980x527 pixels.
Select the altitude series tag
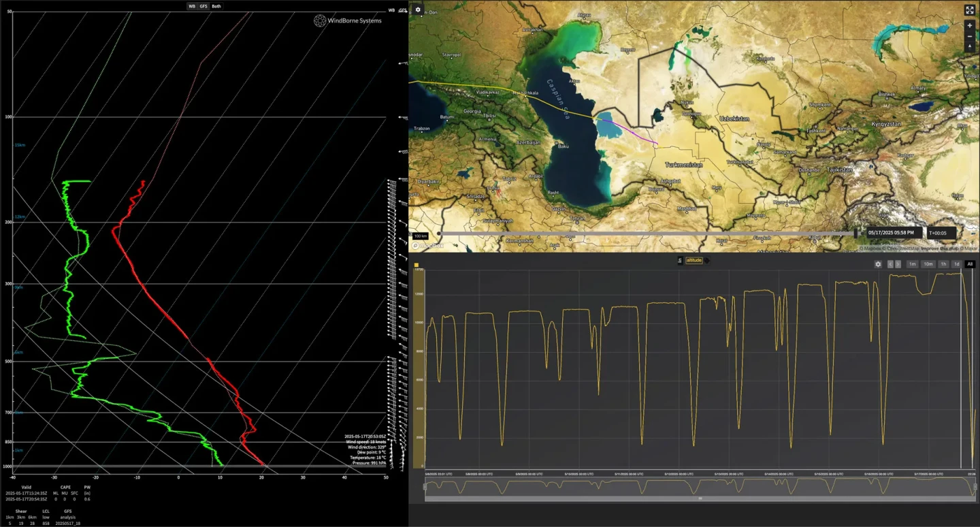[x=693, y=261]
